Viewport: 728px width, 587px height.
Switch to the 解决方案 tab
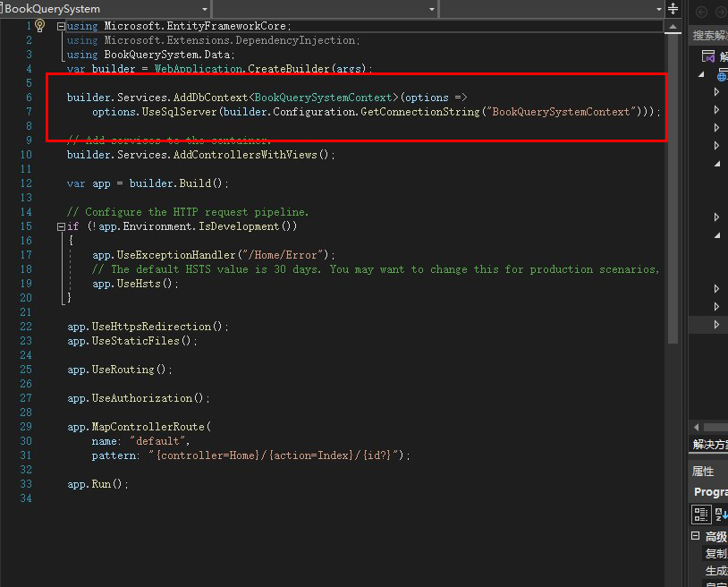709,444
